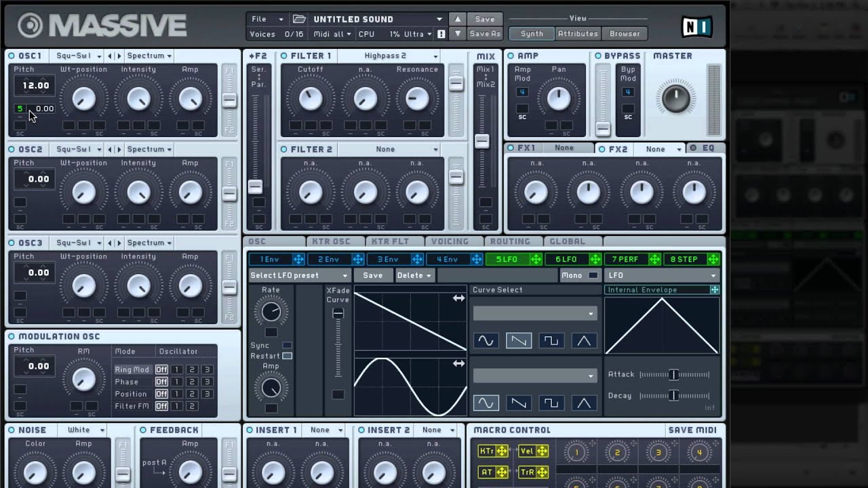Select the triangle curve in the upper Curve Select row
Image resolution: width=868 pixels, height=488 pixels.
[584, 341]
